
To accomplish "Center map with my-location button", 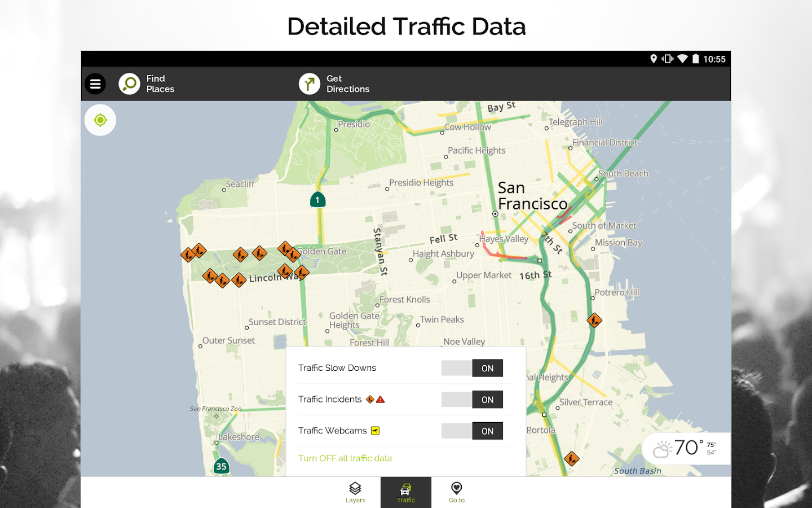I will click(x=100, y=120).
